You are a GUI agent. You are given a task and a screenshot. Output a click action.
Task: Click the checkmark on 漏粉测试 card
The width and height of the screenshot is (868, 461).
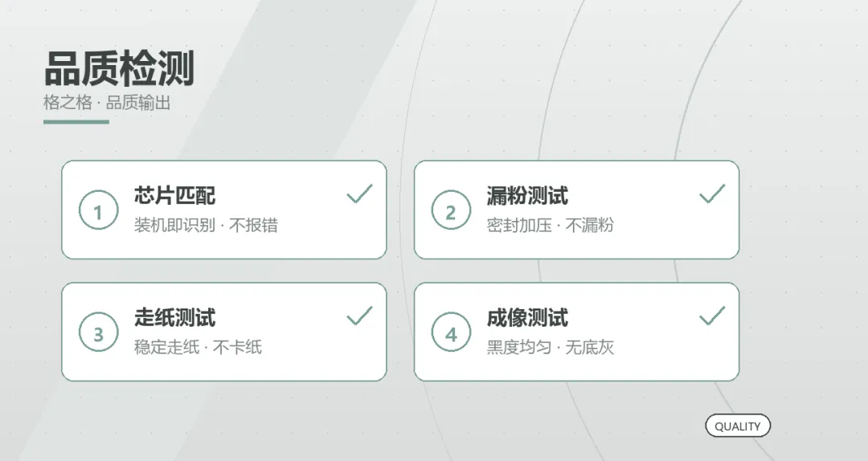[712, 194]
